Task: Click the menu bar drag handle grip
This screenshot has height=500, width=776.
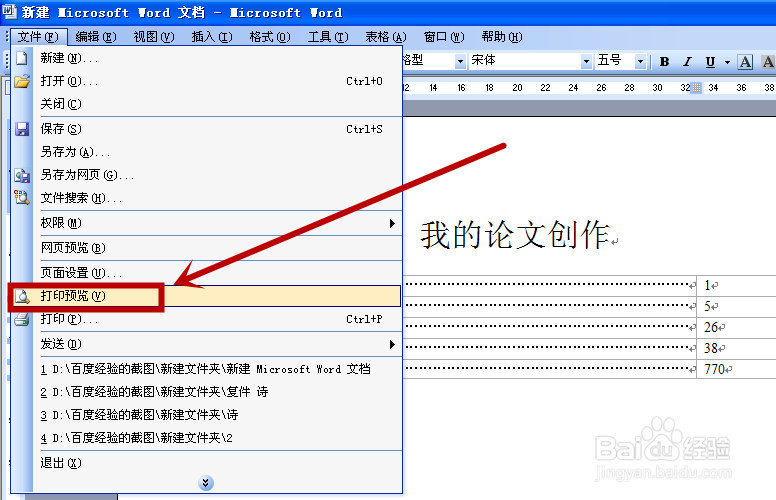Action: (6, 37)
